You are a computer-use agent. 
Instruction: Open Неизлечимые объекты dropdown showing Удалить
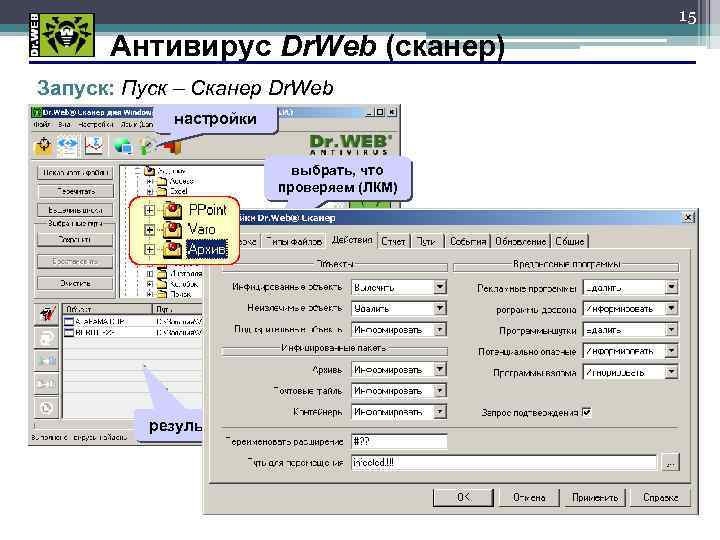tap(440, 308)
